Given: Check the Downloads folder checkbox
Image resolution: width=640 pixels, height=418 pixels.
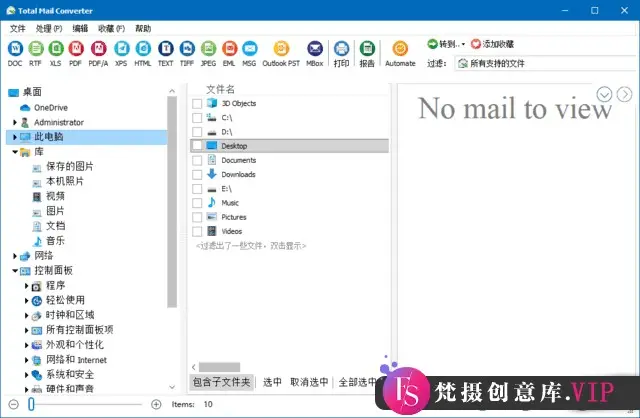Looking at the screenshot, I should click(x=197, y=175).
